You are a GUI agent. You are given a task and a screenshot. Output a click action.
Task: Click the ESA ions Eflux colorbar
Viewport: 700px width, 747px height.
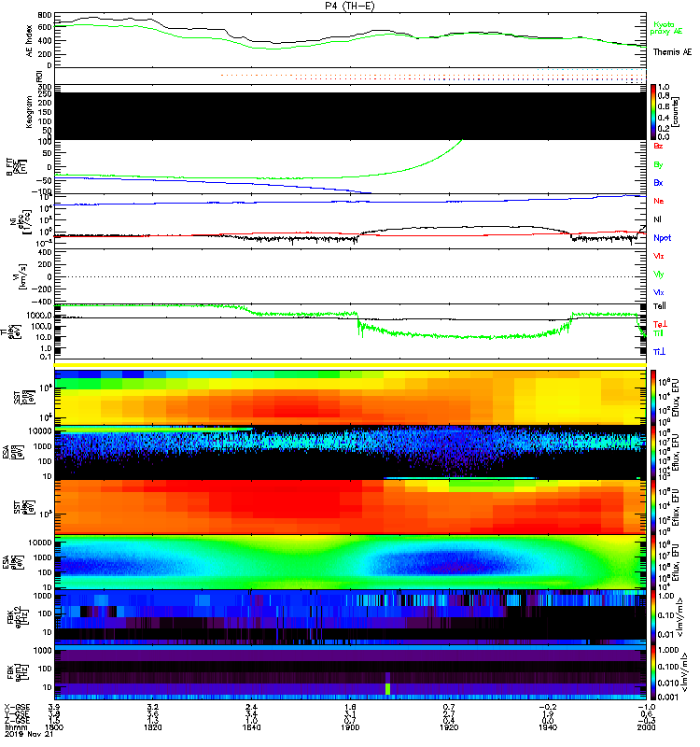point(653,452)
